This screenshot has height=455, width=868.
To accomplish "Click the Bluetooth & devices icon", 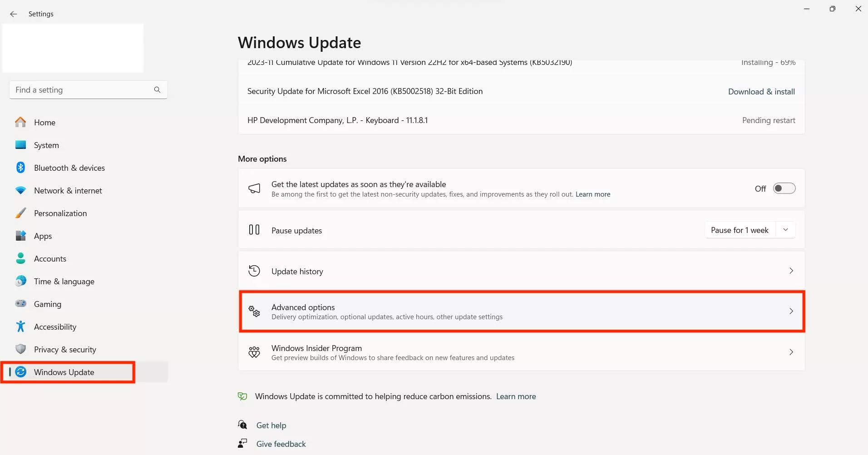I will pos(20,168).
